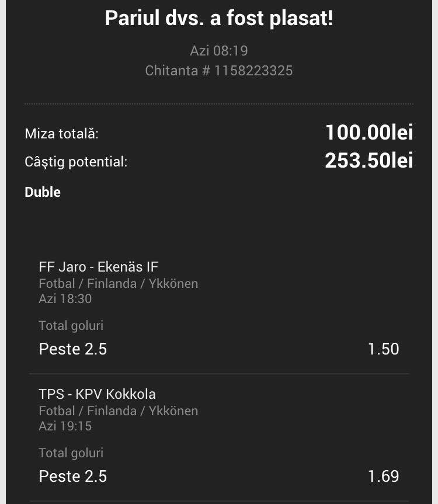This screenshot has width=438, height=504.
Task: Click the Miza totală label
Action: tap(62, 133)
